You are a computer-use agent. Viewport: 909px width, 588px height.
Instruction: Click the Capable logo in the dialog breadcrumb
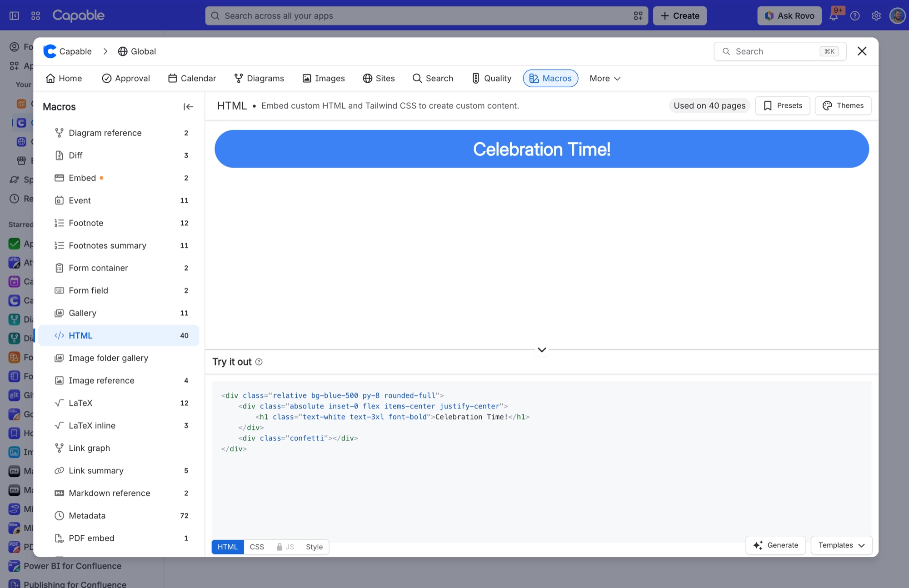pos(50,51)
